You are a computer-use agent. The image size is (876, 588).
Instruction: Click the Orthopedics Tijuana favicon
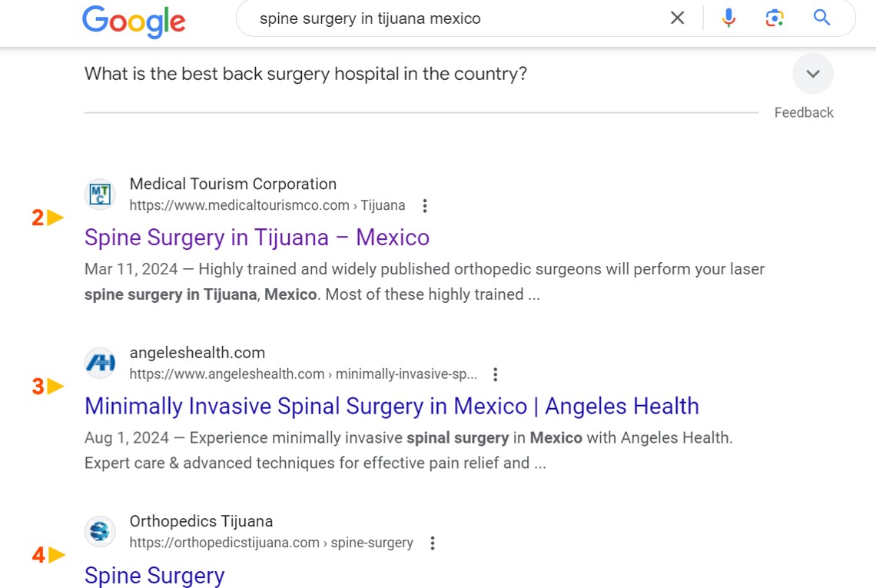pyautogui.click(x=100, y=531)
